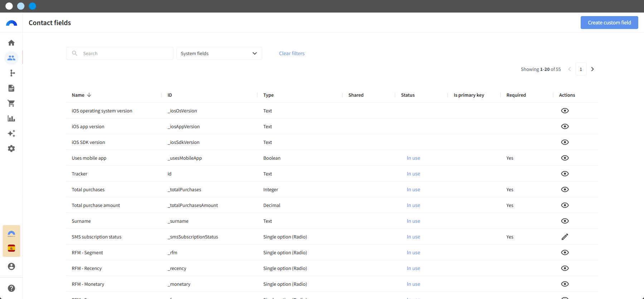Go to previous page of results

(x=570, y=69)
